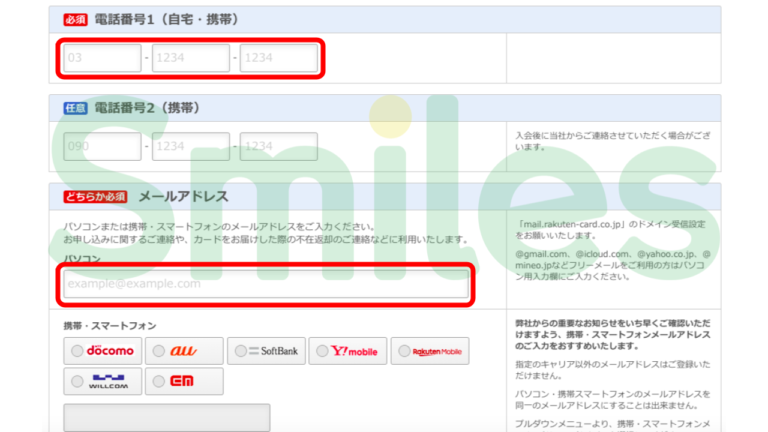
Task: Click the red EM logo
Action: [182, 381]
